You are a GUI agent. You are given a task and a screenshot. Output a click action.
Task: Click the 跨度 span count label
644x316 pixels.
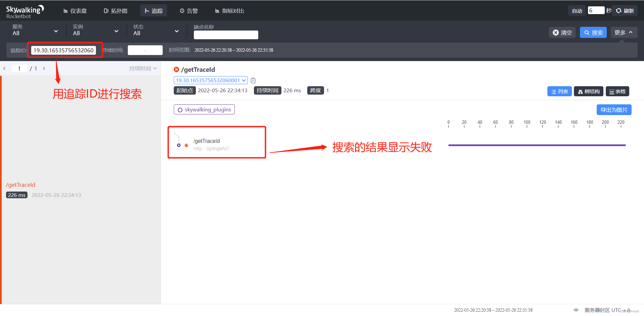point(315,91)
